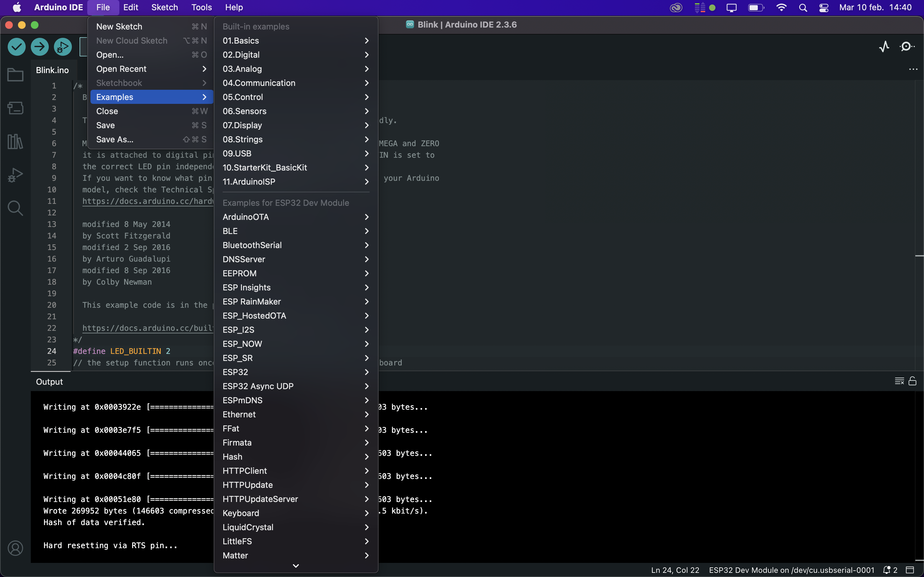
Task: Open the Serial Monitor icon
Action: [907, 47]
